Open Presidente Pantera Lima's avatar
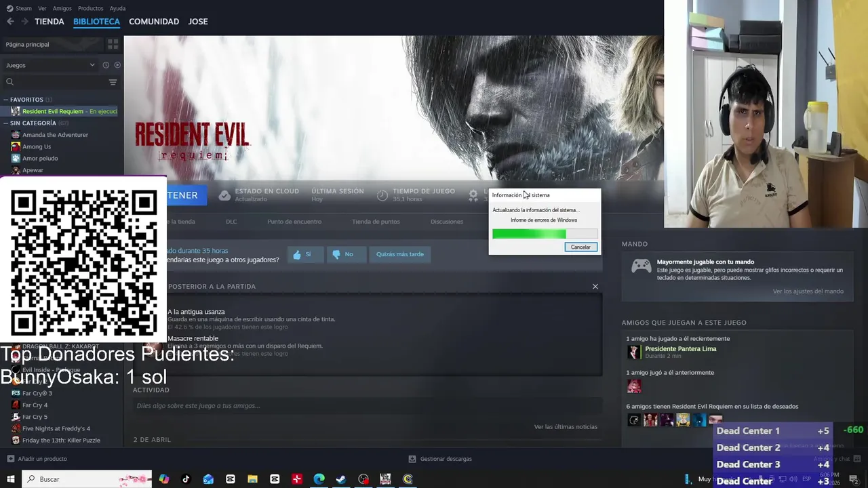 [x=633, y=352]
